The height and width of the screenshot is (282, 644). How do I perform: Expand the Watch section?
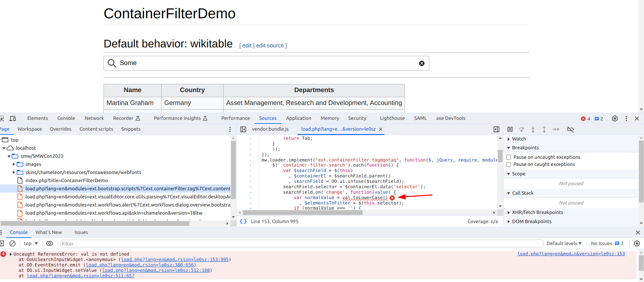pyautogui.click(x=508, y=139)
